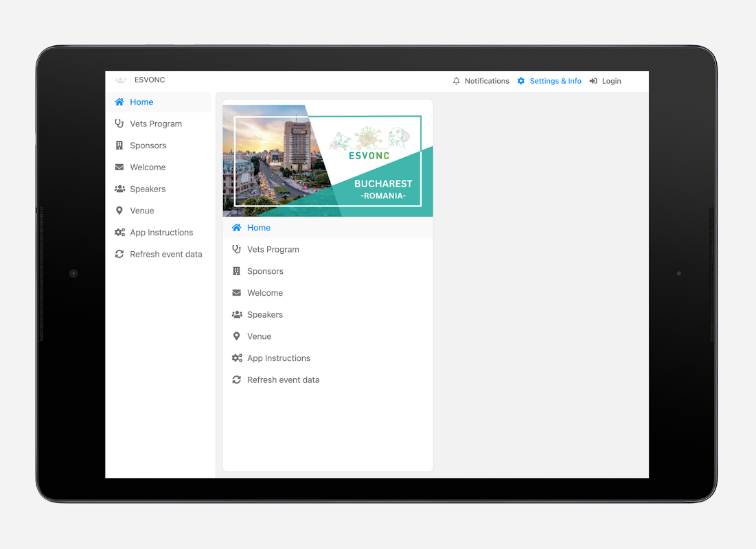Image resolution: width=756 pixels, height=549 pixels.
Task: Click sidebar Welcome envelope icon
Action: pyautogui.click(x=119, y=167)
